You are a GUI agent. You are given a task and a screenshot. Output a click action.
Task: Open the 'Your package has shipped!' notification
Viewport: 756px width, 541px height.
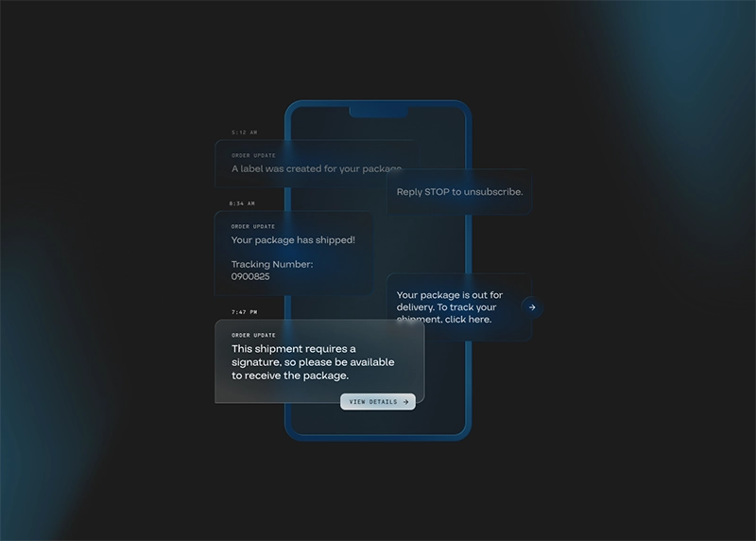click(x=293, y=253)
